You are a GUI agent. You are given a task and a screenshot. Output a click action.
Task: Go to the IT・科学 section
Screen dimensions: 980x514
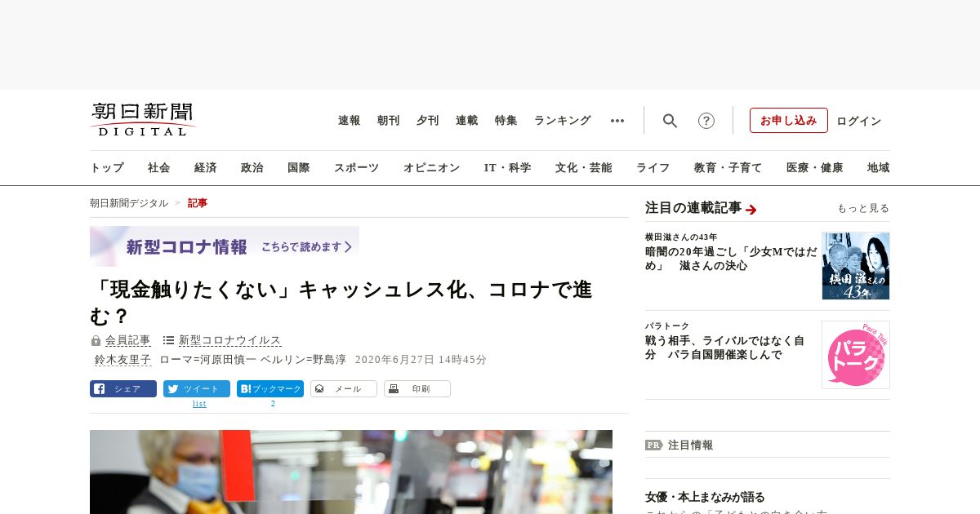point(508,168)
